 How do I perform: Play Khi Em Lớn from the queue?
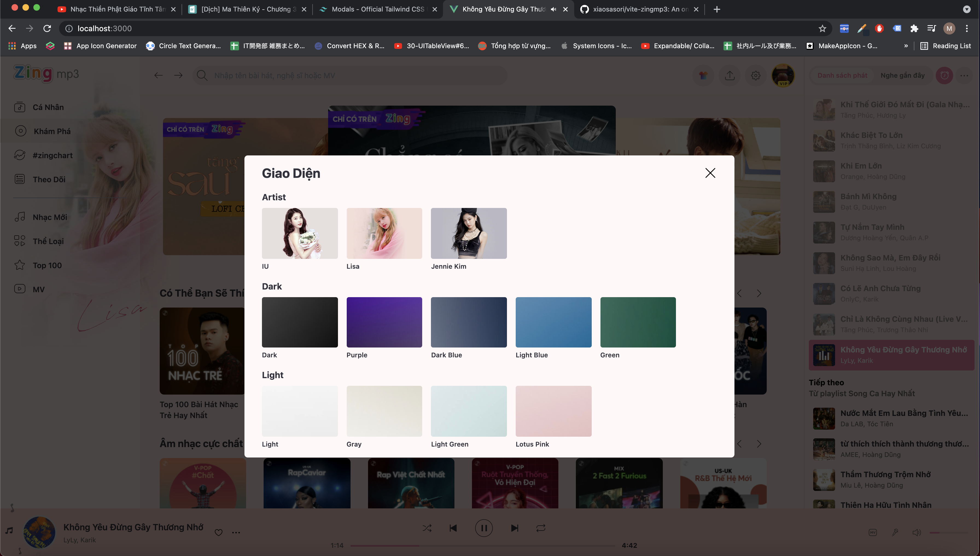(891, 171)
